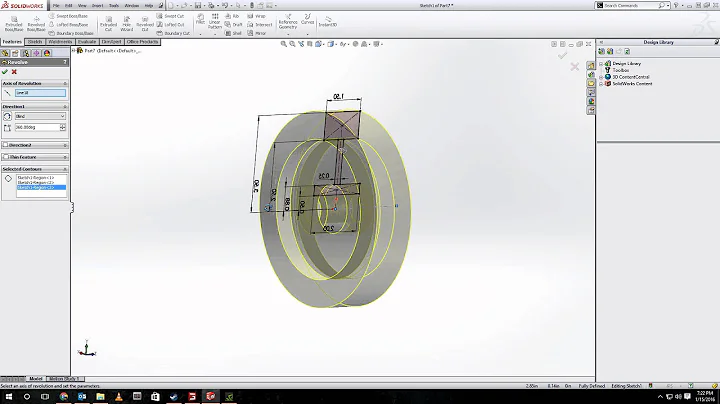The height and width of the screenshot is (404, 720).
Task: Choose the Lofted Boss/Base command
Action: pos(68,25)
